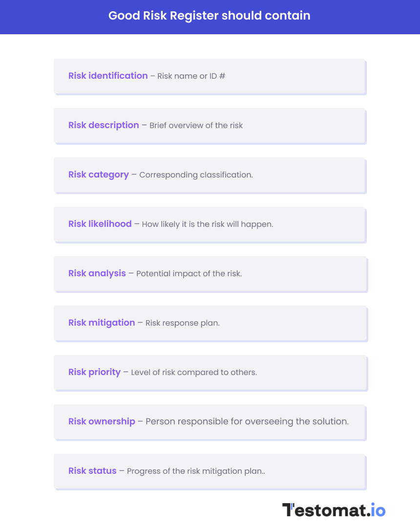The height and width of the screenshot is (530, 420).
Task: Click "How likely it is" description text
Action: coord(207,224)
